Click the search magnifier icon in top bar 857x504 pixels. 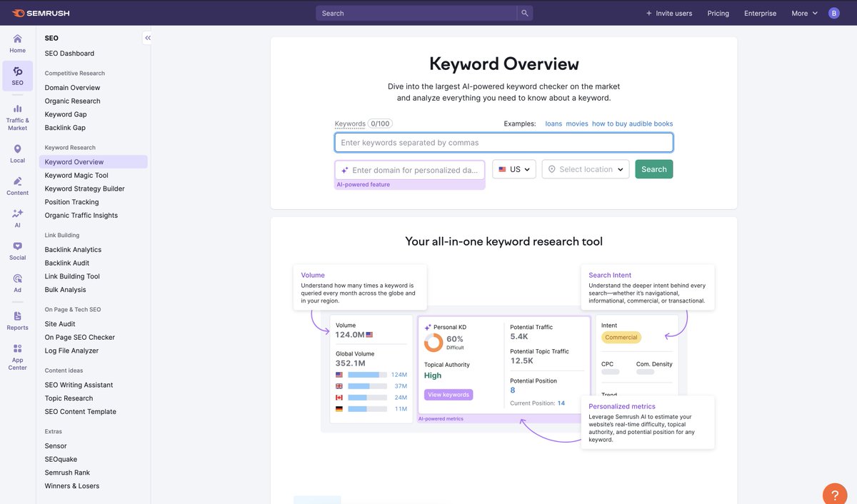click(x=524, y=13)
